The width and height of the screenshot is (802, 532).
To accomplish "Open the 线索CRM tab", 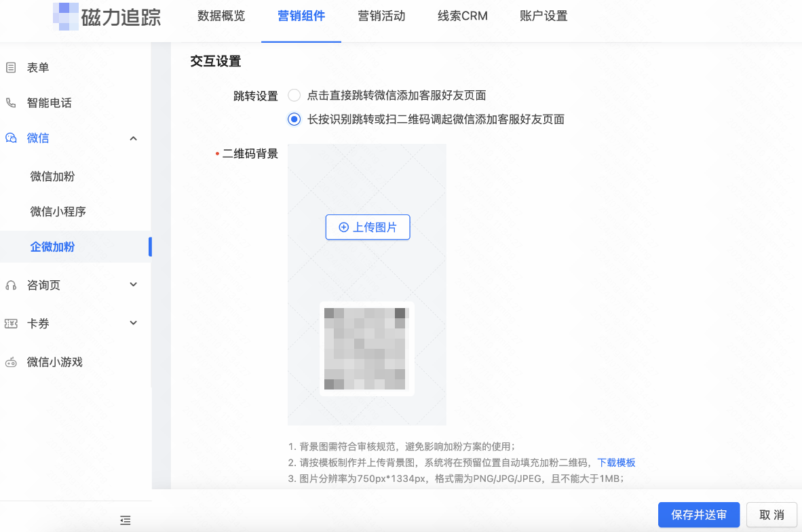I will (462, 16).
